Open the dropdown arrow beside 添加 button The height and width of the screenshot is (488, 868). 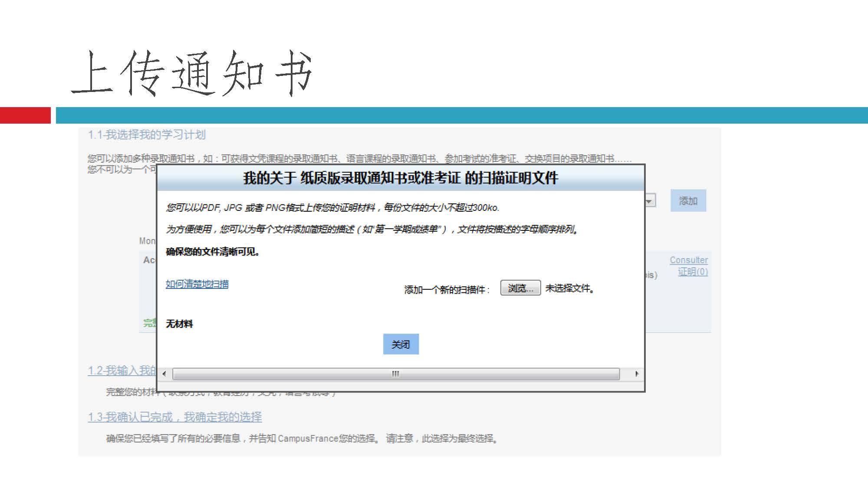click(x=649, y=201)
